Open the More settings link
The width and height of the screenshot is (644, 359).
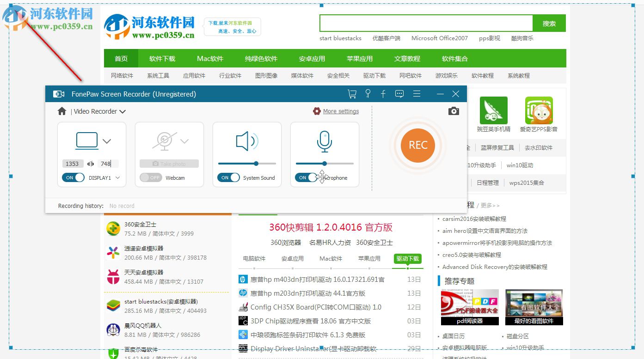340,111
